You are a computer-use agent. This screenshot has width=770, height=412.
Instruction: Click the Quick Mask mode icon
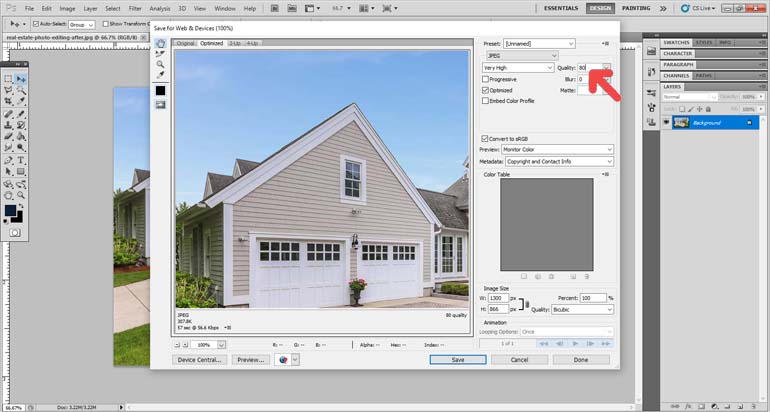[x=15, y=232]
